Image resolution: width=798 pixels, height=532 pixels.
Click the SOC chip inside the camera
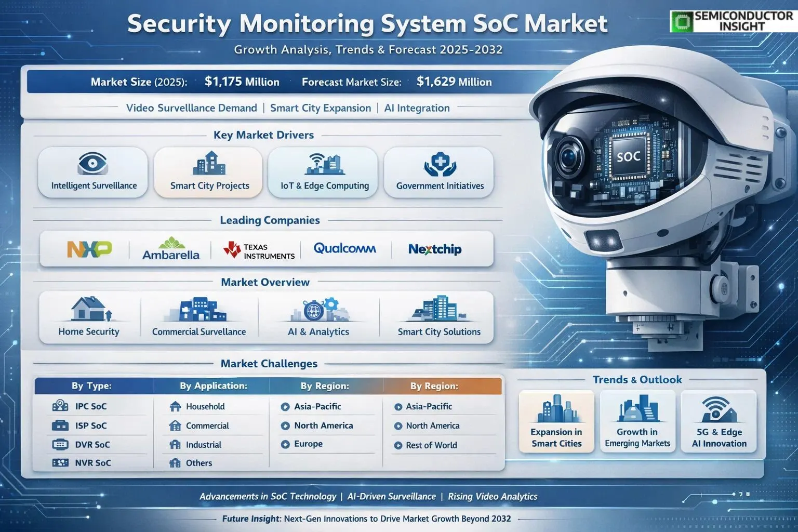[x=628, y=156]
